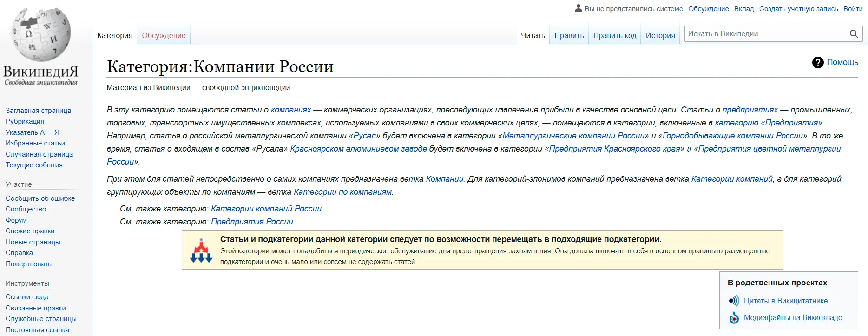Open the Русал article link
Screen dimensions: 868x336
(x=365, y=136)
